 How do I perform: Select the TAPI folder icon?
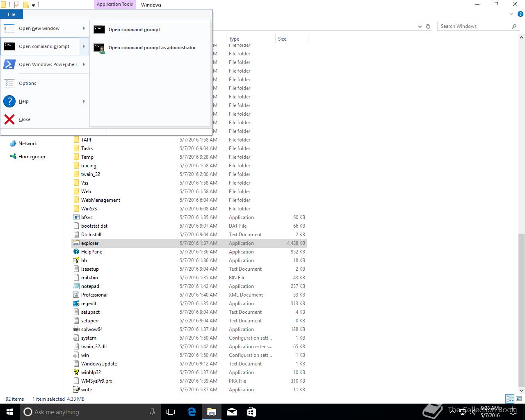tap(76, 140)
